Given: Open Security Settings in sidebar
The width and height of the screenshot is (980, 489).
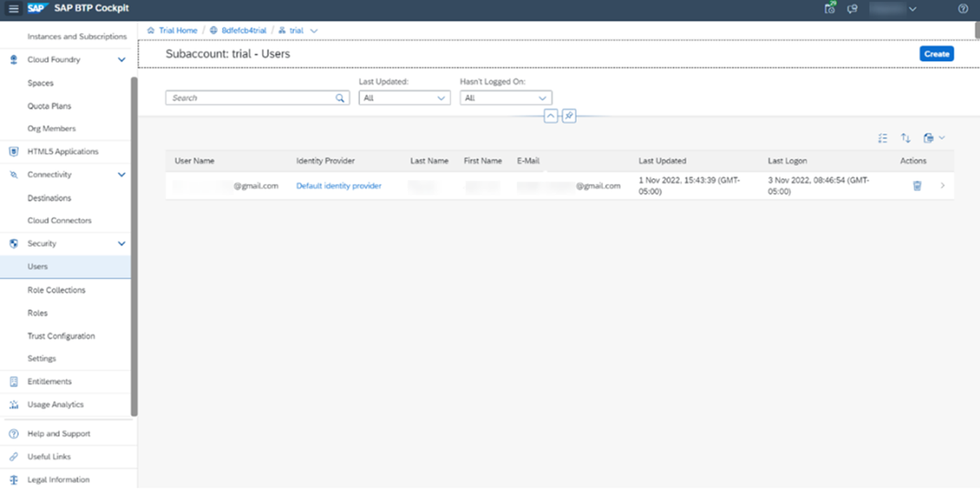Looking at the screenshot, I should (x=41, y=359).
